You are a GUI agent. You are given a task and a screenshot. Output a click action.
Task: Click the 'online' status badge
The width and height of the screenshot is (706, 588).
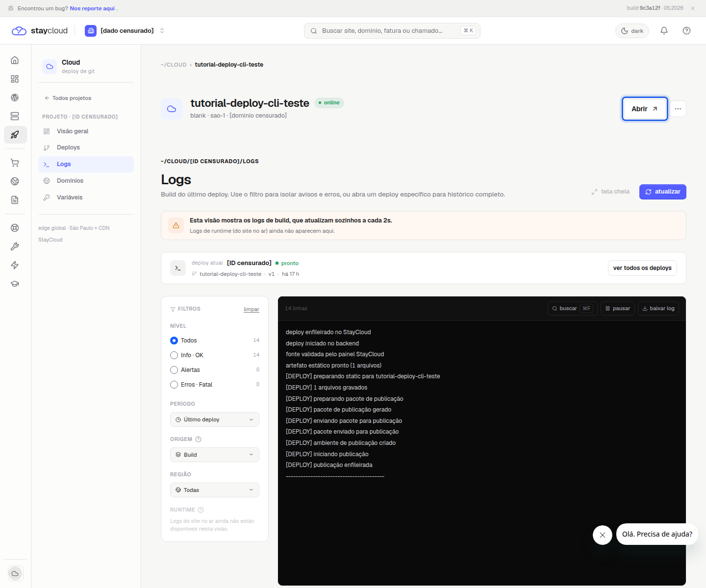pos(329,103)
